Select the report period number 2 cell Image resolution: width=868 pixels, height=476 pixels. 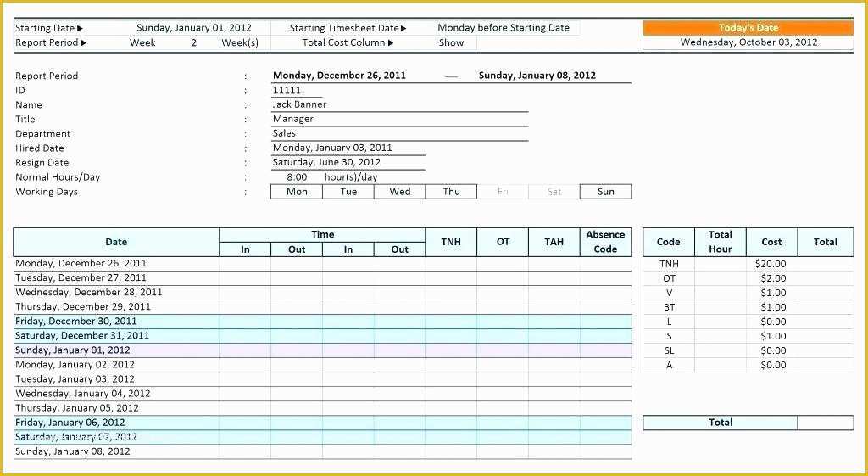pos(194,42)
